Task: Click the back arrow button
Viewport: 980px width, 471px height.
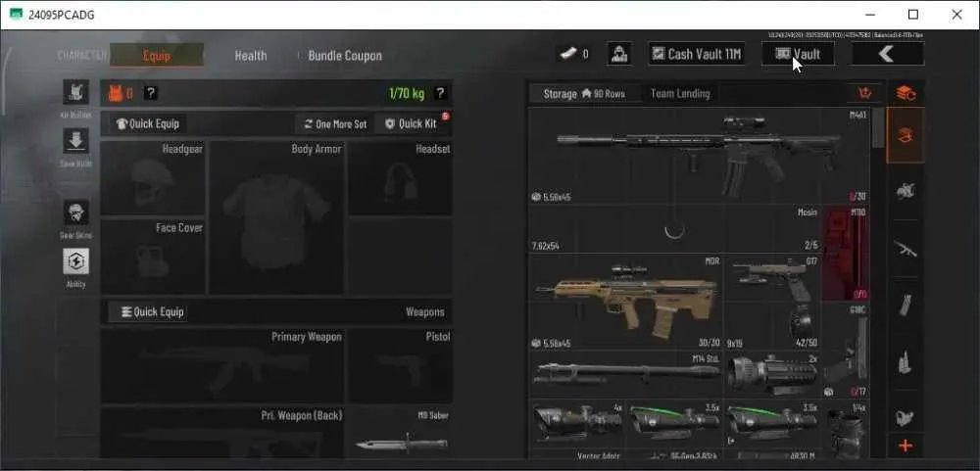Action: click(x=887, y=54)
